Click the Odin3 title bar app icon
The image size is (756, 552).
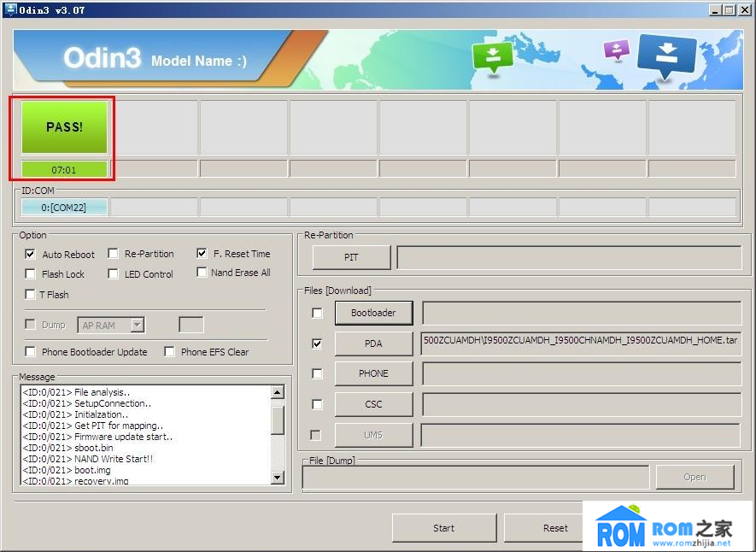[10, 9]
